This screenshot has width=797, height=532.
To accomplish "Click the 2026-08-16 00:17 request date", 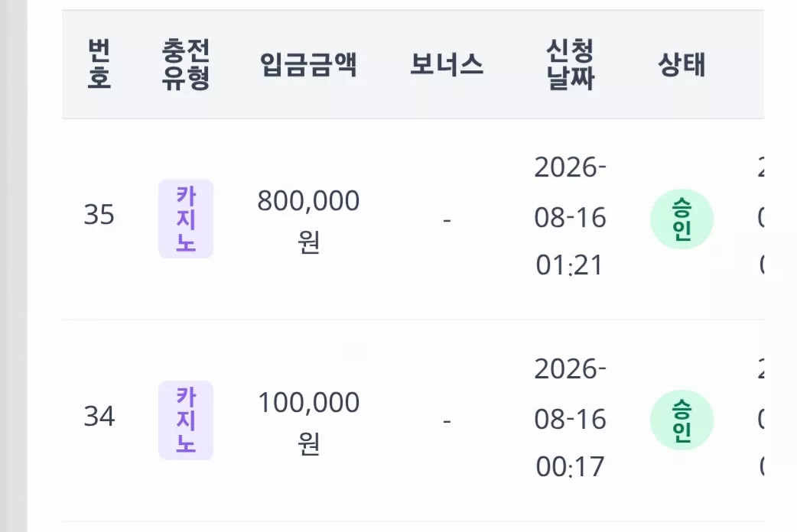I will coord(570,417).
